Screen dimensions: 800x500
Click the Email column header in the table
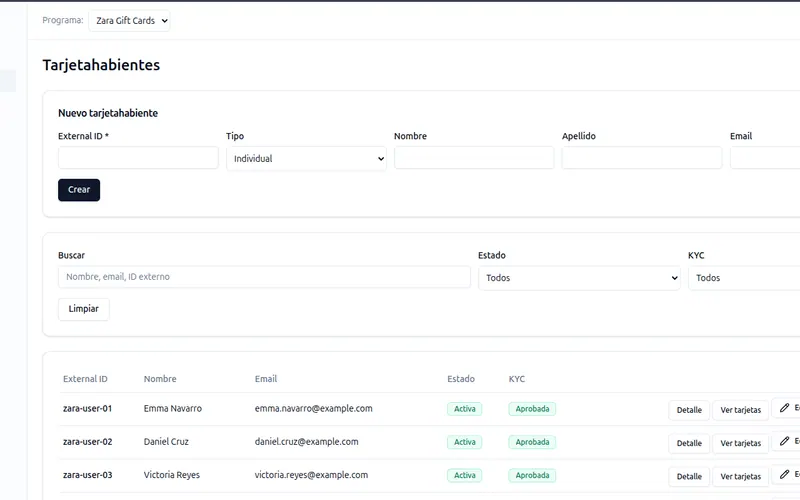[266, 379]
